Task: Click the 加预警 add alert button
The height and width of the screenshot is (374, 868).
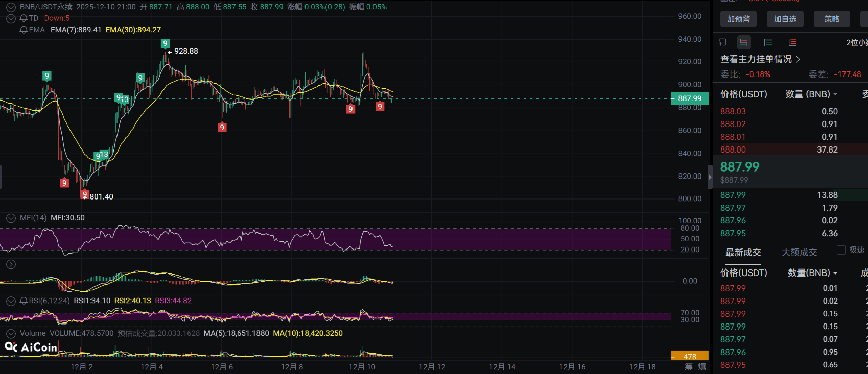Action: pyautogui.click(x=738, y=19)
